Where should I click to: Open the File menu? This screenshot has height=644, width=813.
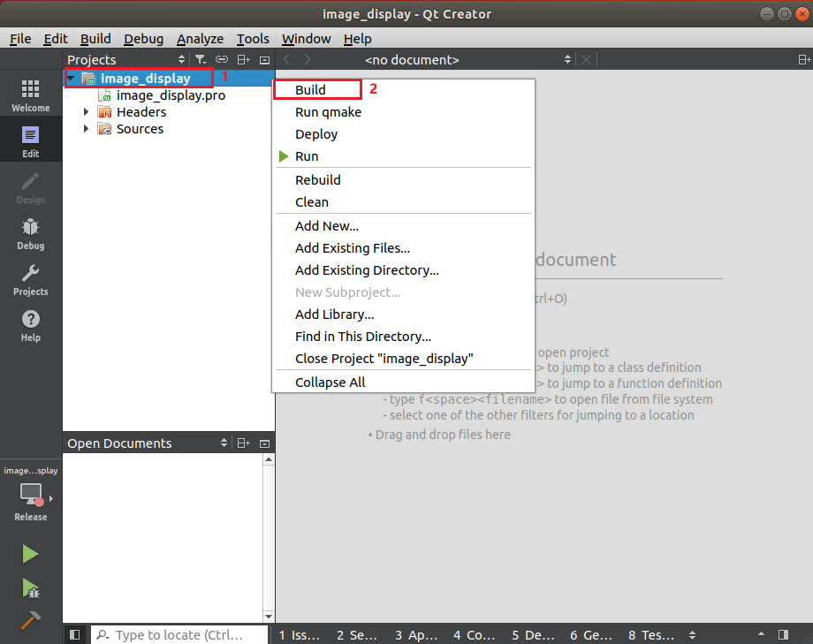pos(20,39)
